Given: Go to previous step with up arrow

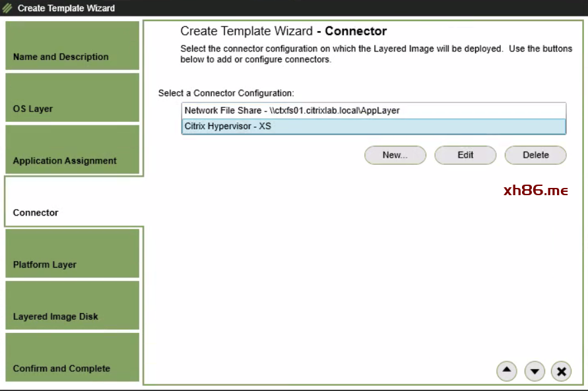Looking at the screenshot, I should [506, 371].
